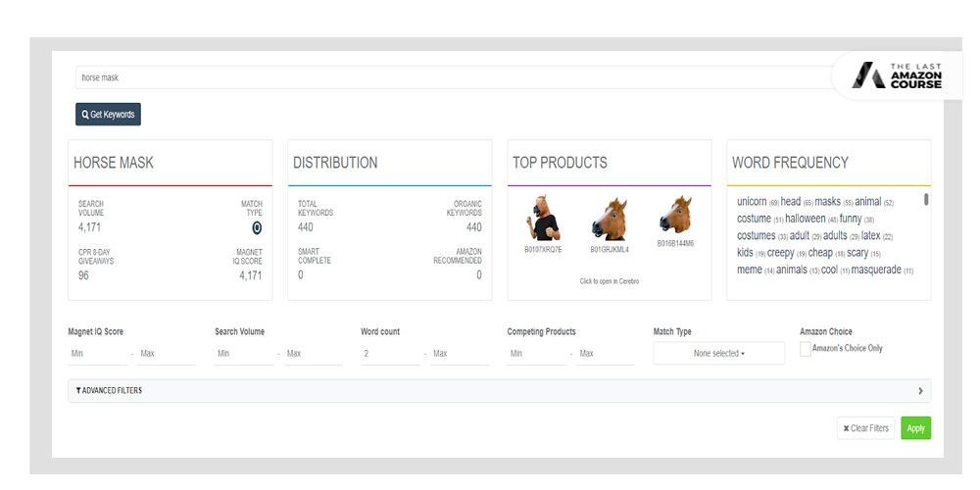Screen dimensions: 980x490
Task: Enable the Amazon's Choice Only checkbox
Action: [x=806, y=349]
